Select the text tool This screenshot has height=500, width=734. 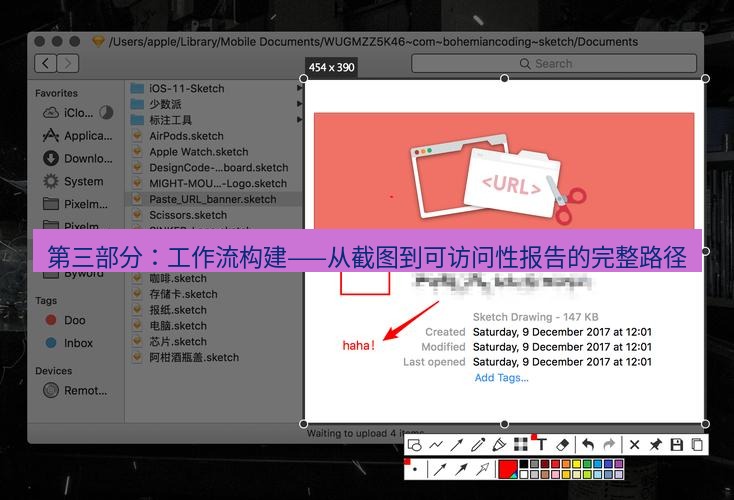tap(542, 444)
